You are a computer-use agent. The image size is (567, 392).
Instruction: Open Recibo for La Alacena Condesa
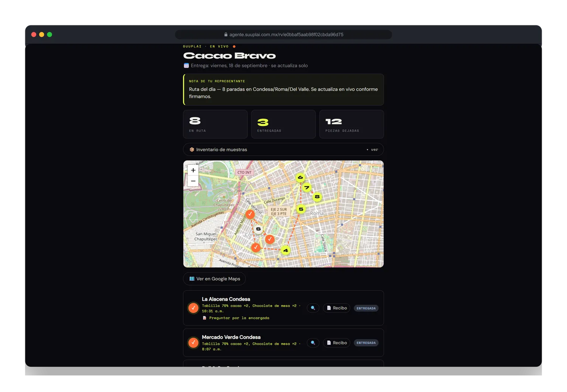[337, 308]
